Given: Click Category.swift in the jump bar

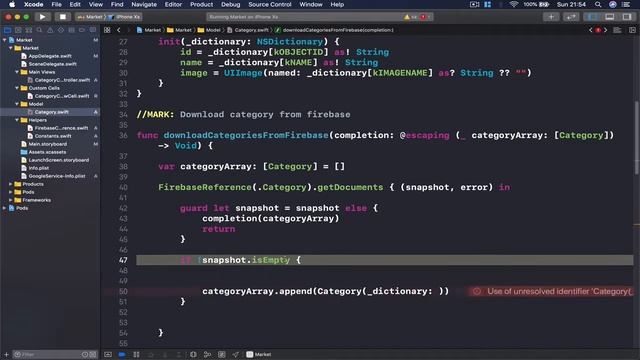Looking at the screenshot, I should tap(248, 30).
